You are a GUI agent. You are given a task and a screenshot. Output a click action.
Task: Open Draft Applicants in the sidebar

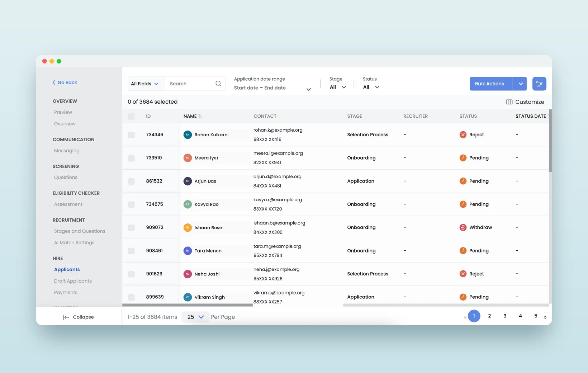(x=73, y=281)
